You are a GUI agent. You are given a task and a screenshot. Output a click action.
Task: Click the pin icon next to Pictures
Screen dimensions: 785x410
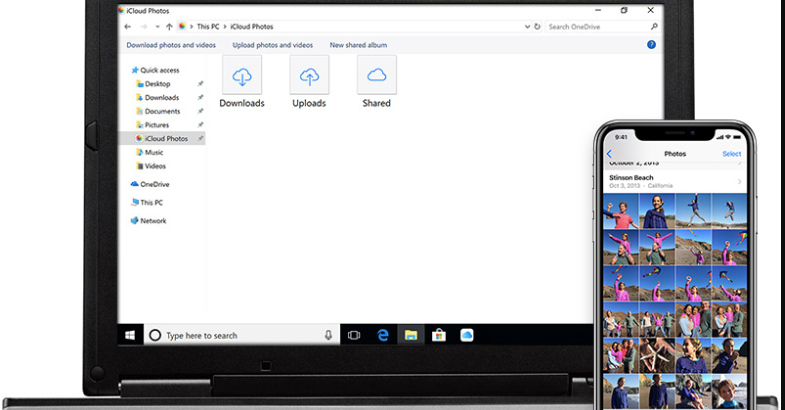pyautogui.click(x=200, y=125)
